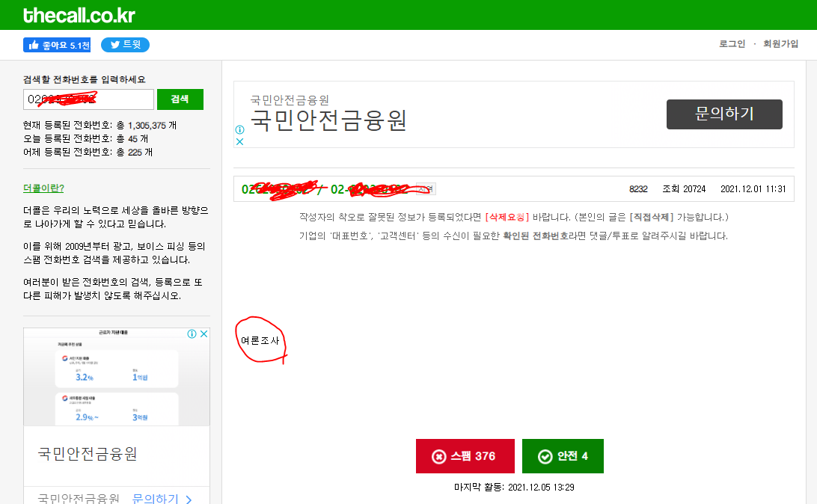Click the sidebar ad info icon
This screenshot has height=504, width=817.
[x=192, y=334]
